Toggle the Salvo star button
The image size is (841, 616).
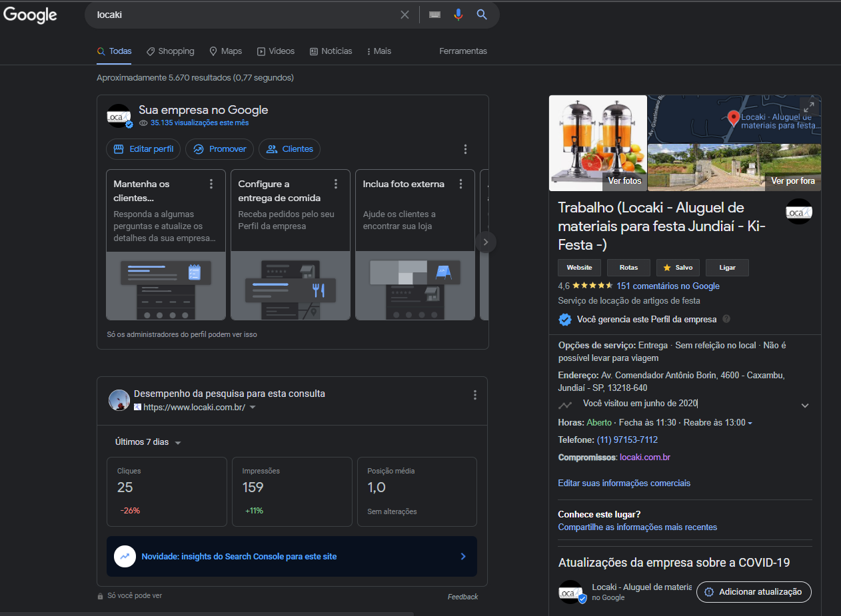(678, 268)
